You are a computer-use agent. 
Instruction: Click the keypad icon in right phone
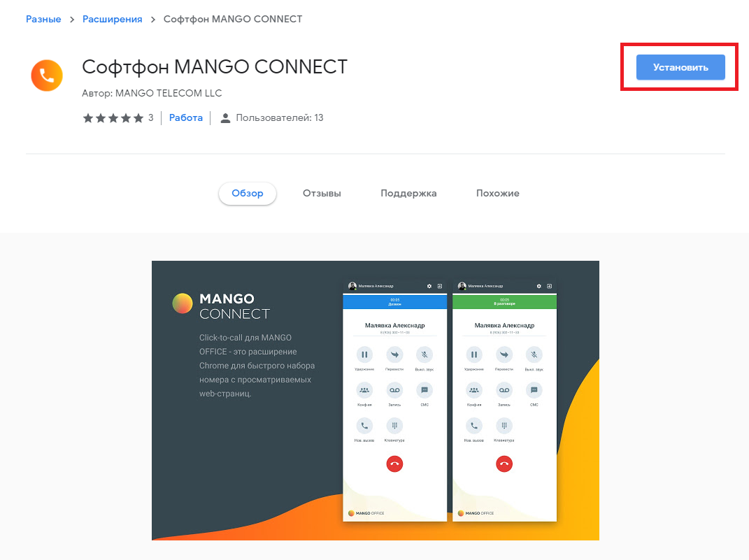[504, 425]
